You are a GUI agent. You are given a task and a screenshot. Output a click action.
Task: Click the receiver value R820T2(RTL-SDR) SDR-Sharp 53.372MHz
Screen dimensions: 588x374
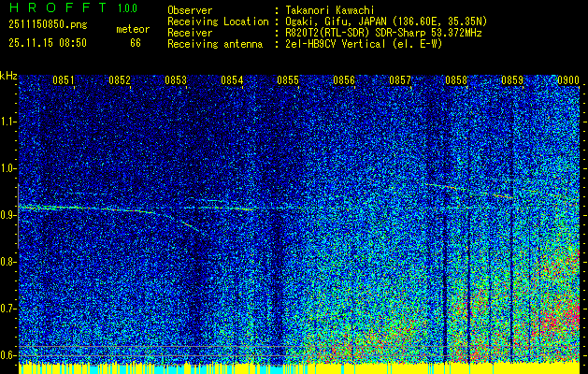[384, 33]
